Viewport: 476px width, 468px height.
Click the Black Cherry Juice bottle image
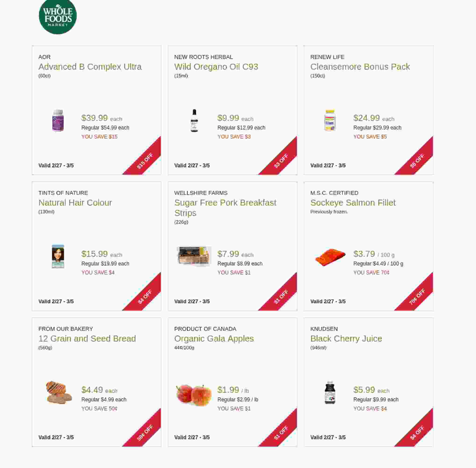point(330,393)
